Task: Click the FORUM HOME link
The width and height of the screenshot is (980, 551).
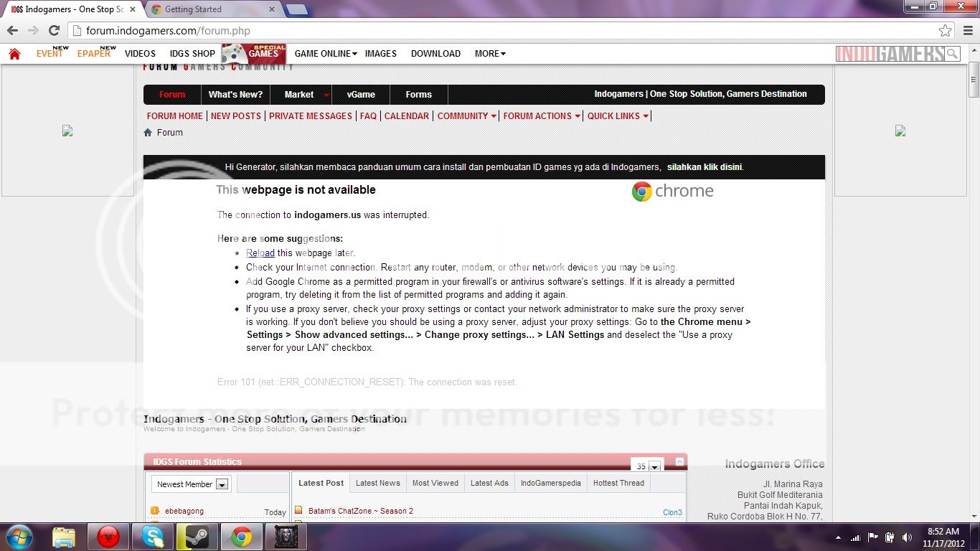Action: point(174,116)
